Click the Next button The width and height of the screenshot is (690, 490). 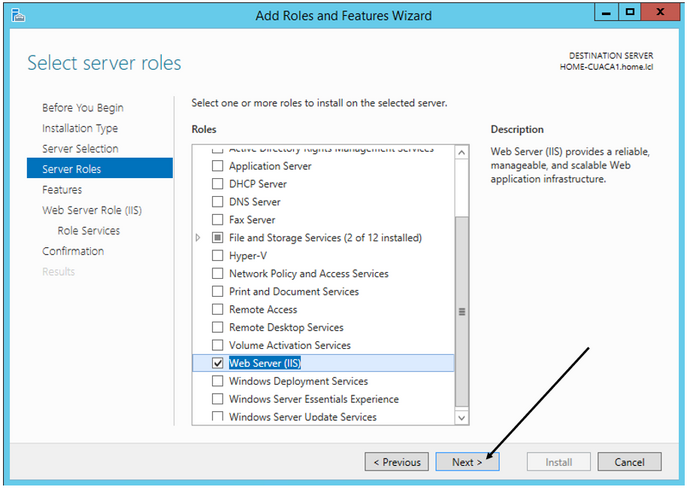pos(467,462)
